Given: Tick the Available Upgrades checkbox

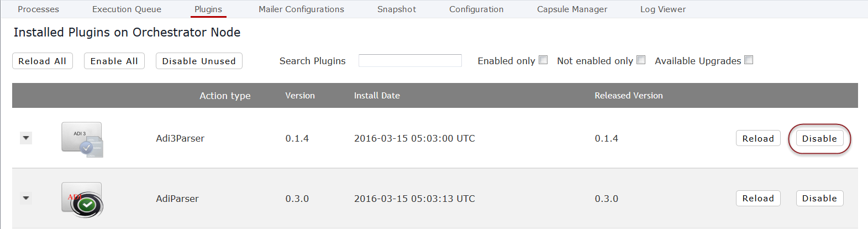Looking at the screenshot, I should click(x=749, y=60).
